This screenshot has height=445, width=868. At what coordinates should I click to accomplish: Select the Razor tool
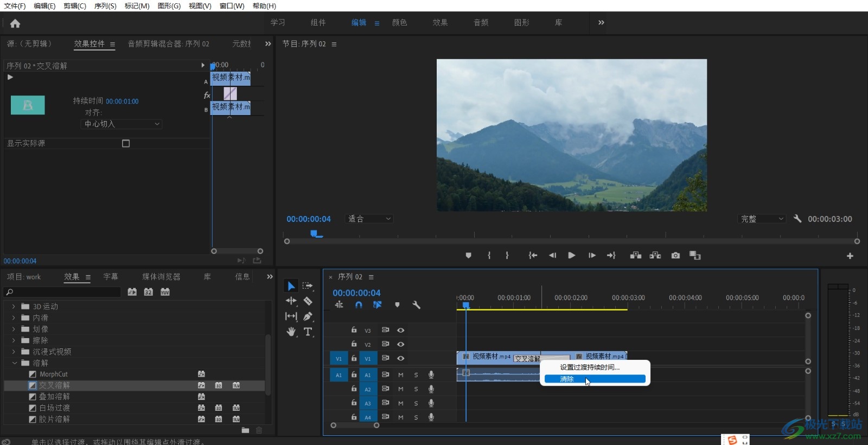[x=308, y=301]
